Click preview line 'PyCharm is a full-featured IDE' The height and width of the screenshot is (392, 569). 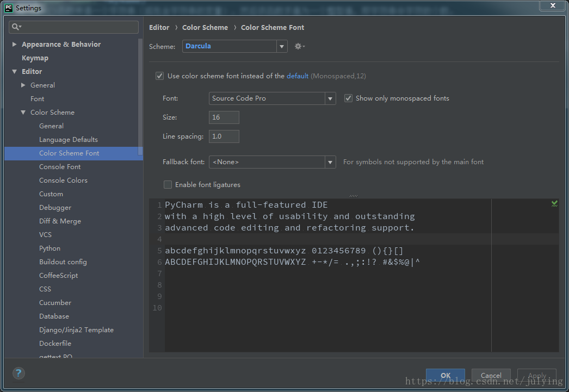246,205
